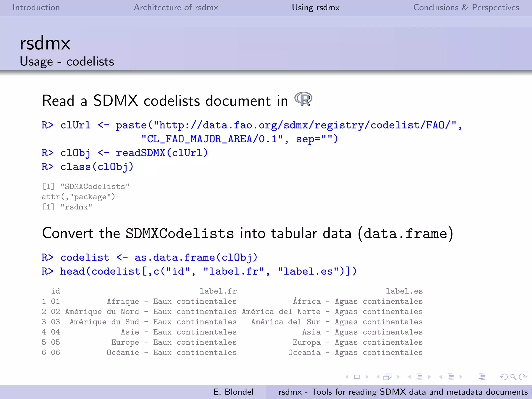Go to next subsection arrow
The height and width of the screenshot is (399, 532).
coord(429,377)
